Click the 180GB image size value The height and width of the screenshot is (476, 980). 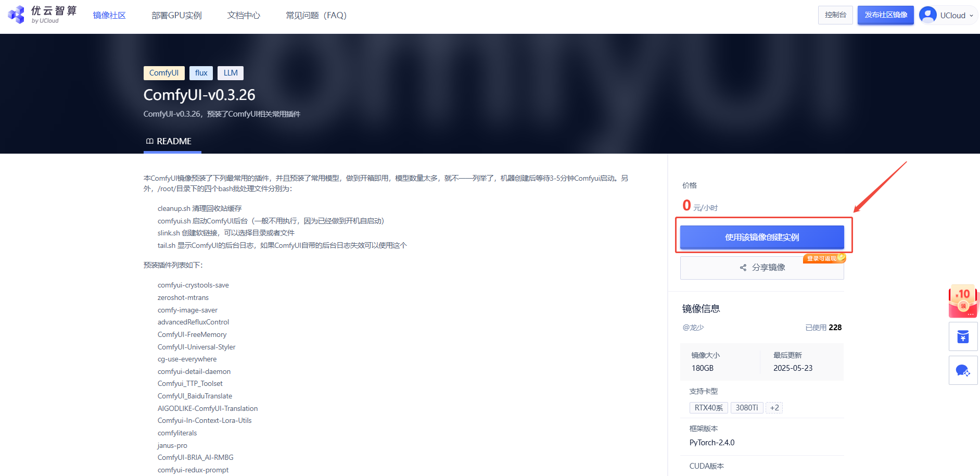click(x=703, y=368)
